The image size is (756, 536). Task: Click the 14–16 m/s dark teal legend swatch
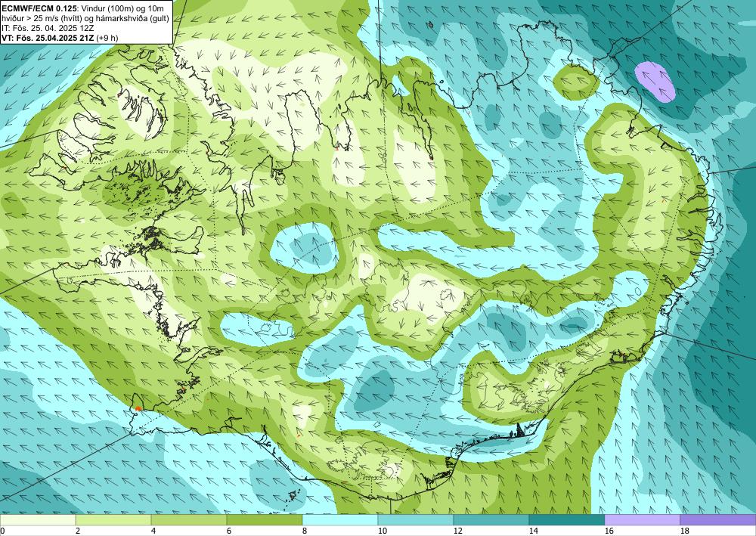point(567,519)
